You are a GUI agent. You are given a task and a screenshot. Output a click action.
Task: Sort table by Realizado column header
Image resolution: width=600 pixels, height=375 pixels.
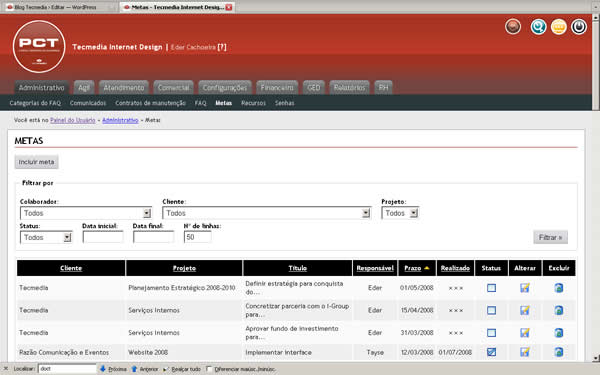pos(455,268)
